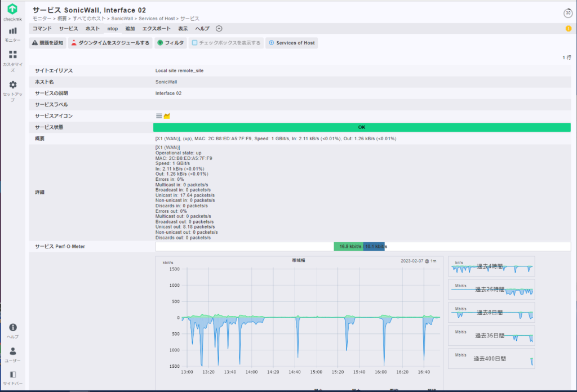
Task: Open the ntop menu
Action: click(113, 29)
